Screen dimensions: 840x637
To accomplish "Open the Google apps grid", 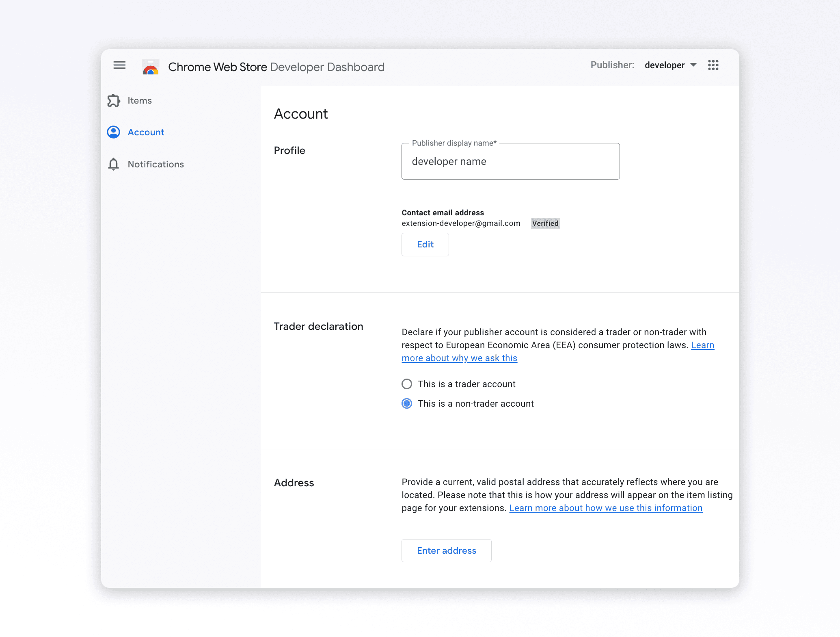I will (x=713, y=65).
